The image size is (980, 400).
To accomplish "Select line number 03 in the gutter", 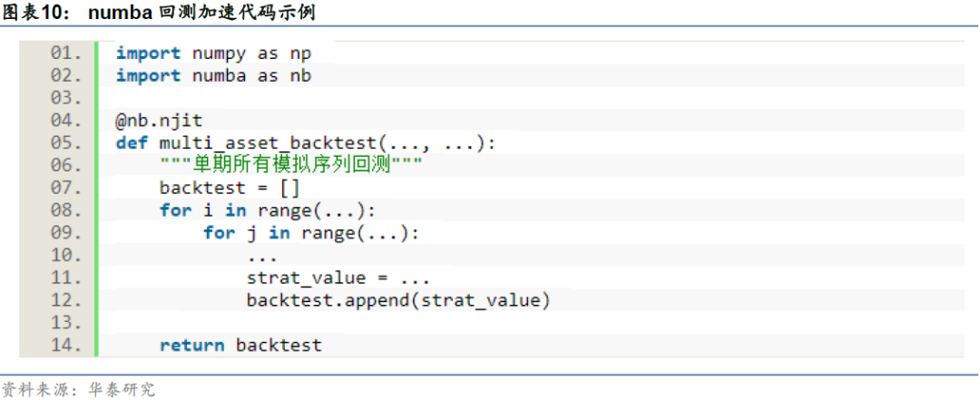I will tap(66, 98).
